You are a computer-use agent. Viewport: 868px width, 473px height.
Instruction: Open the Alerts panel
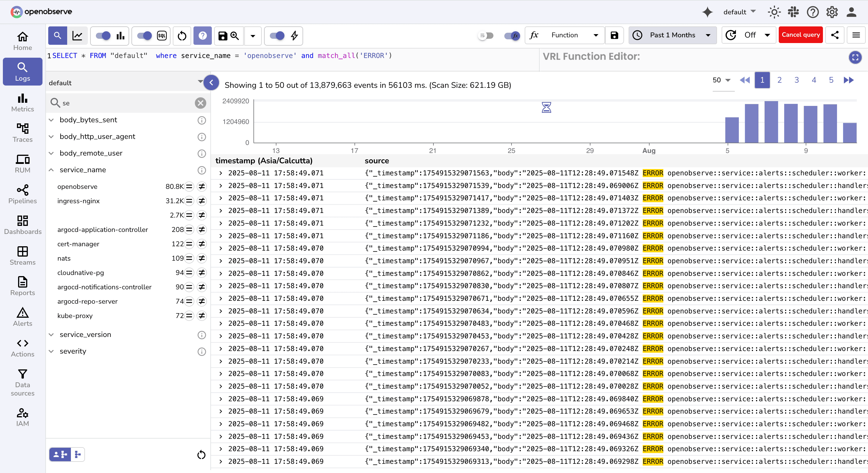pos(22,316)
